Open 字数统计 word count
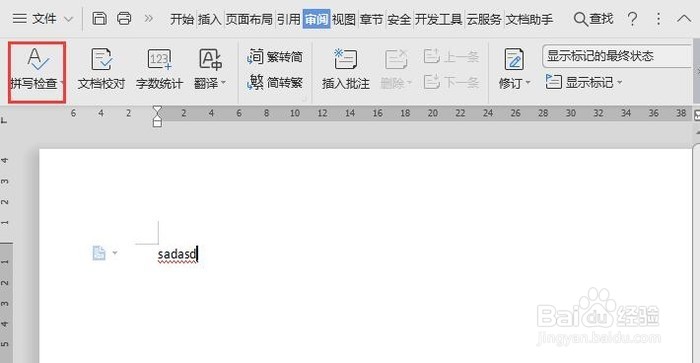 tap(159, 69)
